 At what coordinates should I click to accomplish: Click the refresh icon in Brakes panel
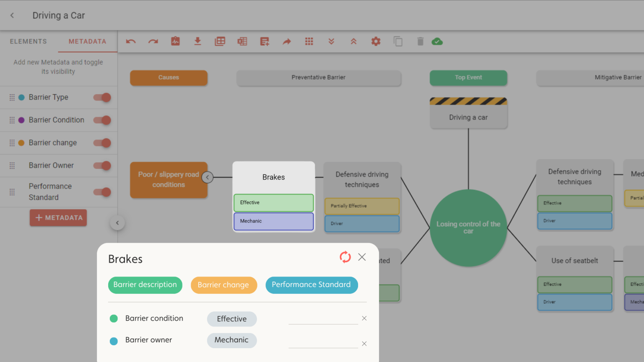tap(345, 257)
